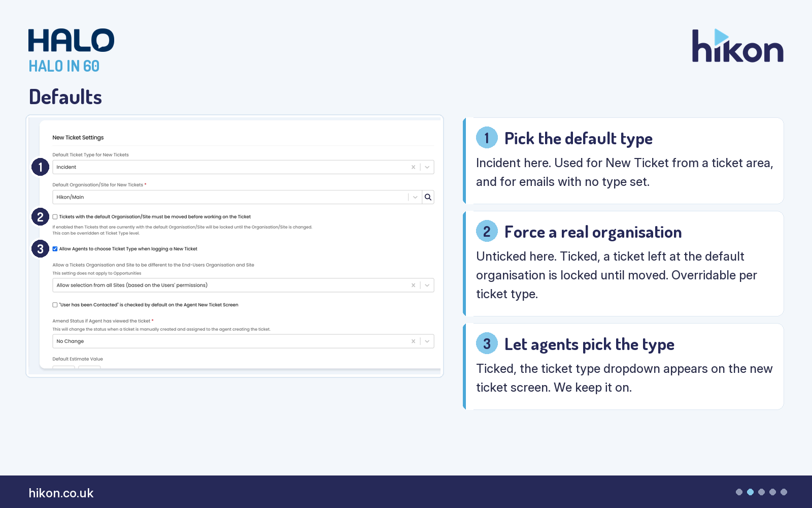The image size is (812, 508).
Task: Click 'Pick the default type' heading
Action: click(579, 139)
